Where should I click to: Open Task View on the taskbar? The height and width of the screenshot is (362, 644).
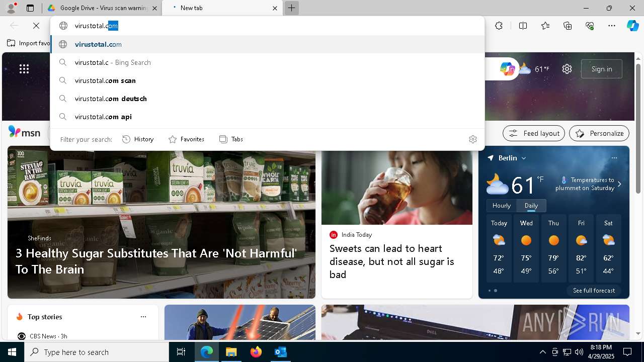[x=181, y=352]
